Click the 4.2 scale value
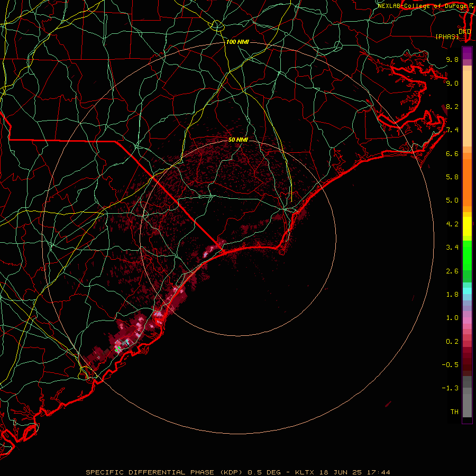 pyautogui.click(x=452, y=224)
